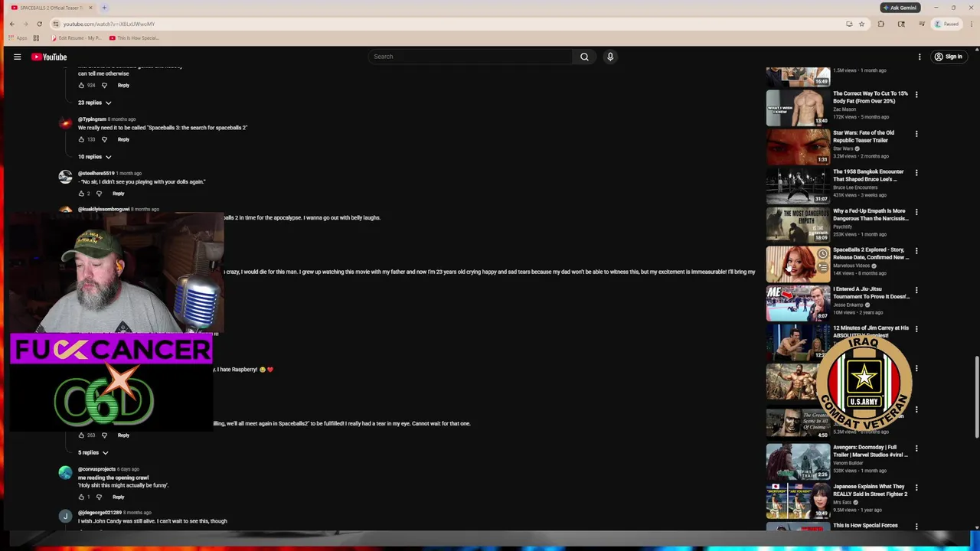Reply to the @corvusprojects comment
This screenshot has height=551, width=980.
118,497
